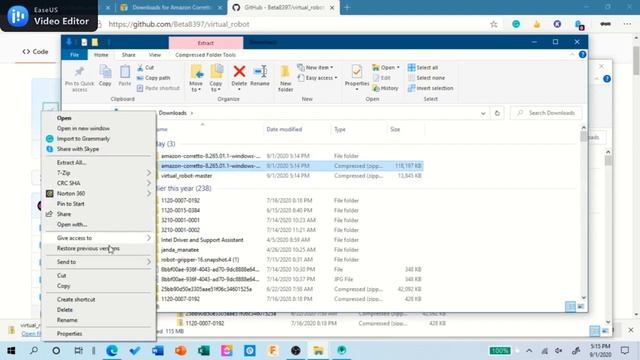Switch to the View ribbon tab
Screen dimensions: 640x360
(x=155, y=55)
